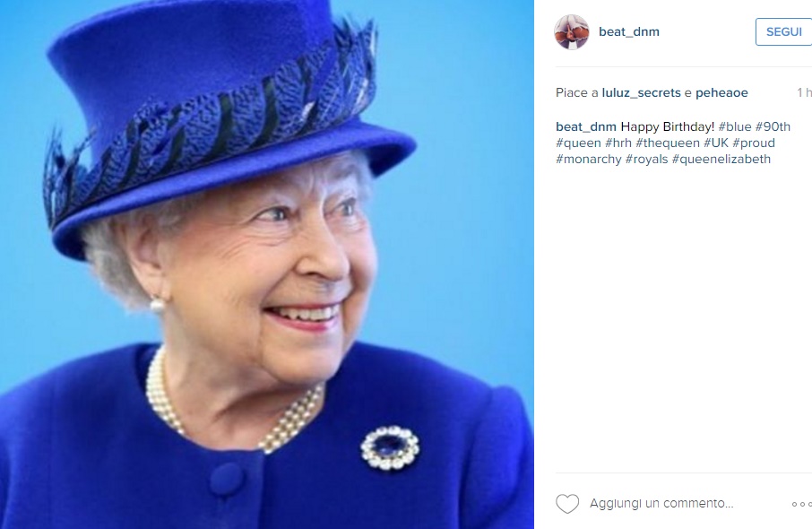Open the #royals hashtag
The height and width of the screenshot is (529, 812).
point(647,159)
